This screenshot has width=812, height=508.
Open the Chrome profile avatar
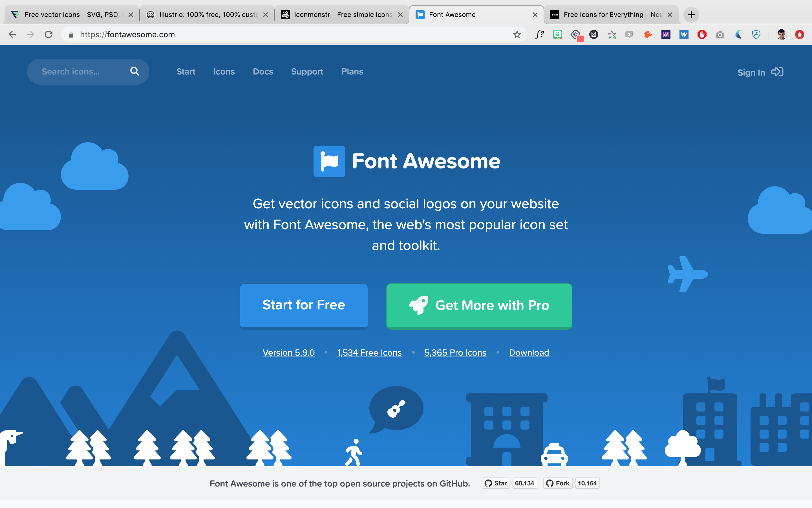[x=782, y=35]
